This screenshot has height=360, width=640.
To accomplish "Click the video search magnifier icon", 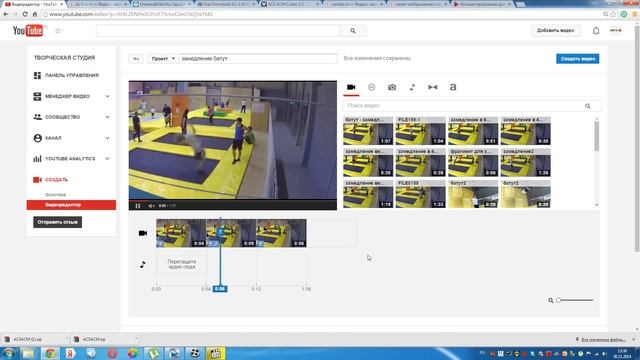I will click(x=588, y=106).
